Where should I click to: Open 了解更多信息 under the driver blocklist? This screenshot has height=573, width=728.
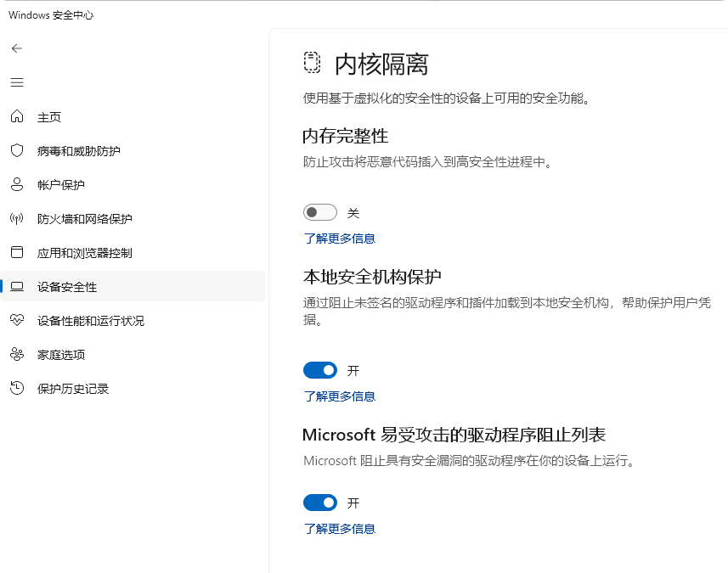[339, 529]
